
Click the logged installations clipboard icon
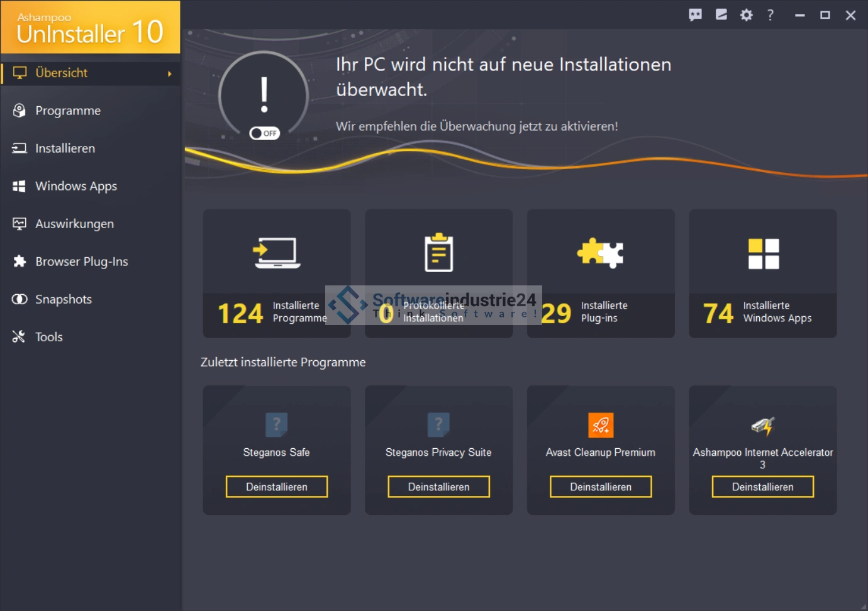point(438,253)
